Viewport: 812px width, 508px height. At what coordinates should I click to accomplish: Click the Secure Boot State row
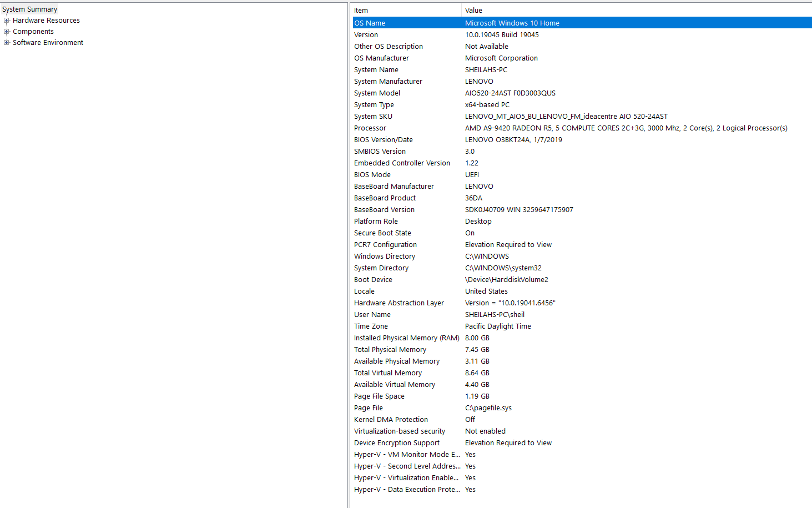(x=582, y=233)
